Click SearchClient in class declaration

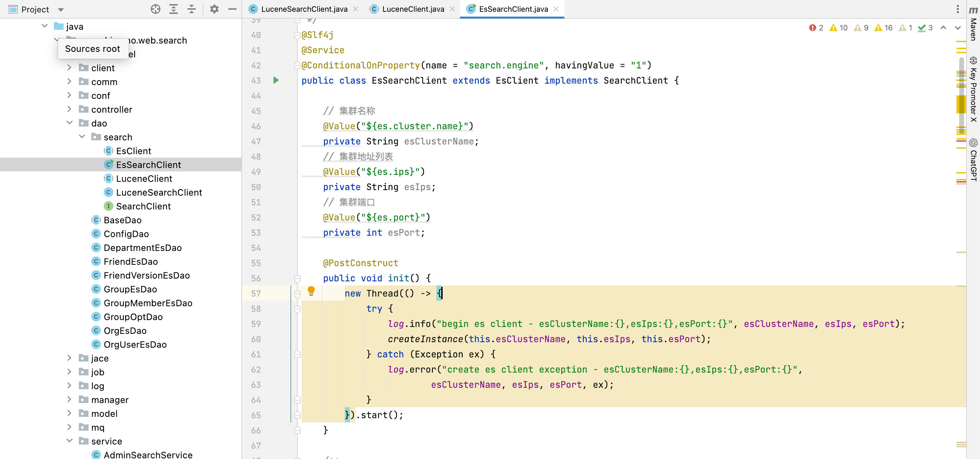point(636,81)
